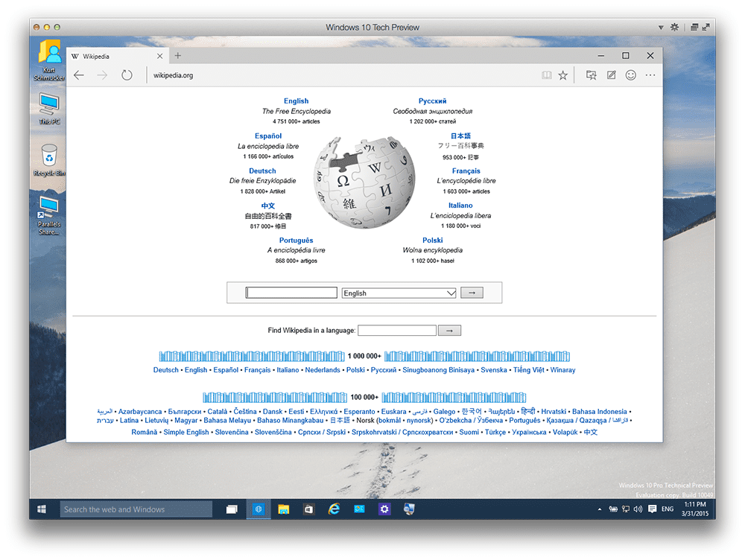Click Bahasa Indonesia language link
Image resolution: width=745 pixels, height=560 pixels.
[599, 411]
